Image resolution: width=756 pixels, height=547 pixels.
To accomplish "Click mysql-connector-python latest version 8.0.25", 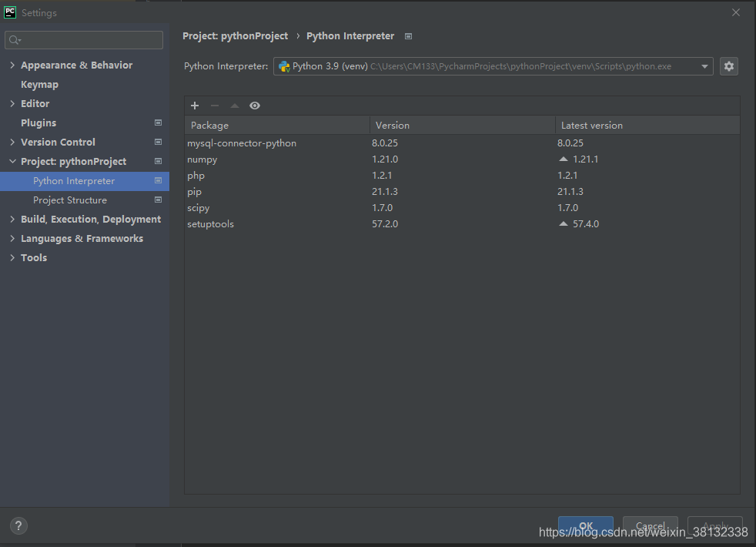I will [x=570, y=143].
